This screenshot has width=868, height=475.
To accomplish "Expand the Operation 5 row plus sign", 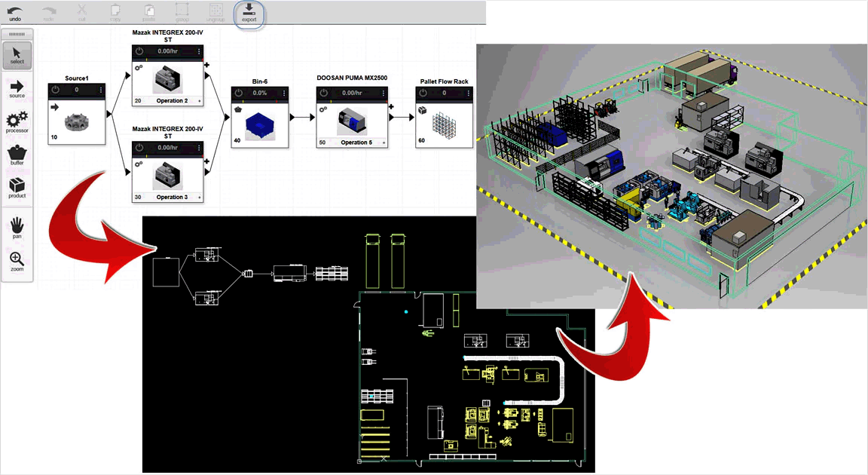I will click(384, 142).
